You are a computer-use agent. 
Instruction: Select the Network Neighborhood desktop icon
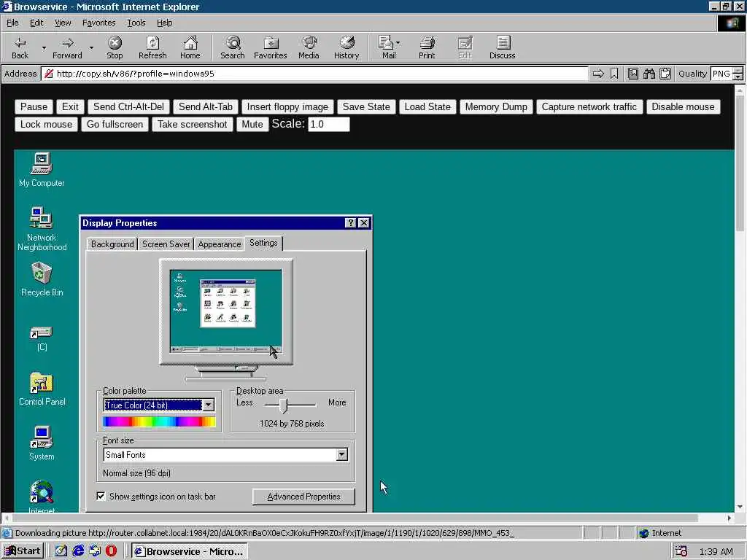click(x=42, y=229)
